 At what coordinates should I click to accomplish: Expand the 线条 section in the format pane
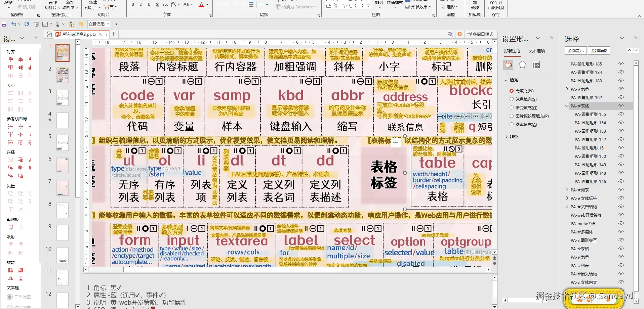tap(507, 136)
